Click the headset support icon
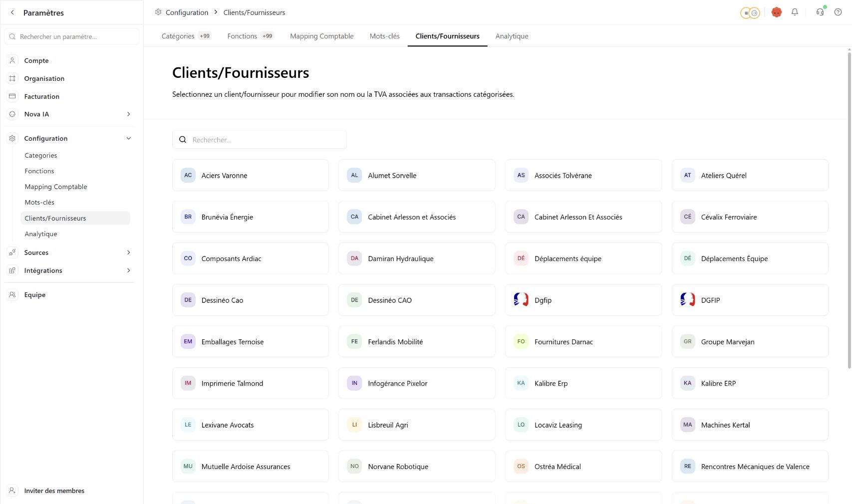The height and width of the screenshot is (504, 852). point(820,12)
